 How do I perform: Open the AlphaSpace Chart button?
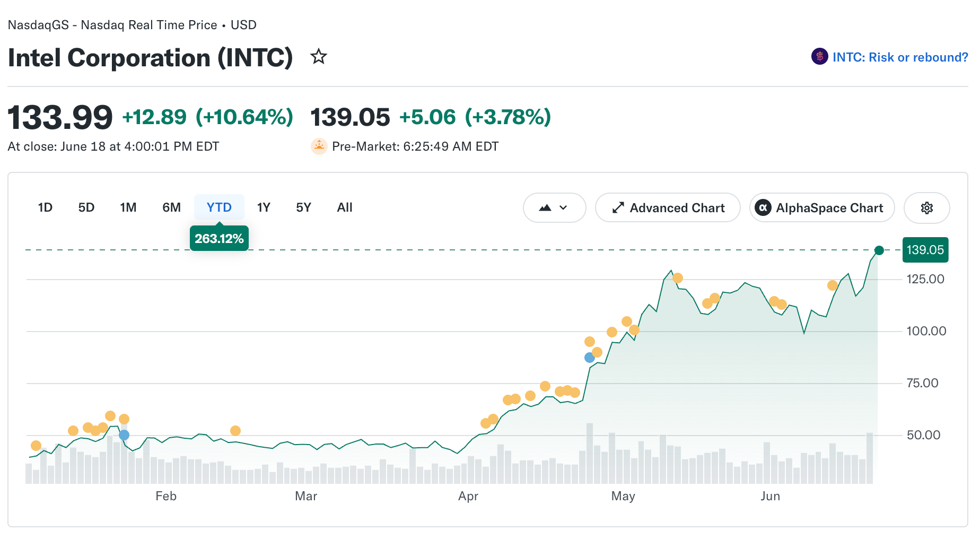pyautogui.click(x=822, y=208)
